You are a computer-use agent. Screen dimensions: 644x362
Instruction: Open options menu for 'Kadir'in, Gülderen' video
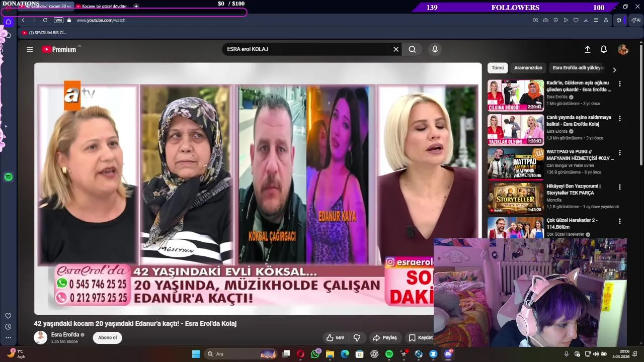click(620, 84)
